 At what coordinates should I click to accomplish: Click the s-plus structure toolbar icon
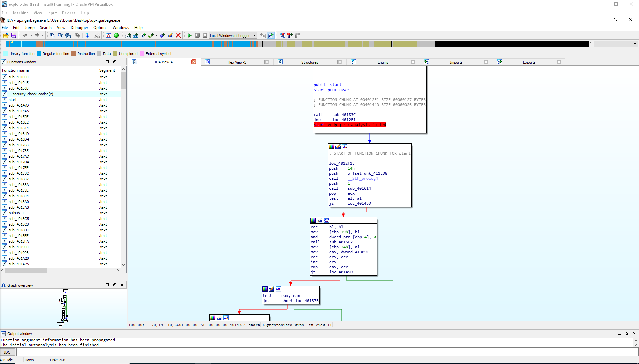pos(151,35)
